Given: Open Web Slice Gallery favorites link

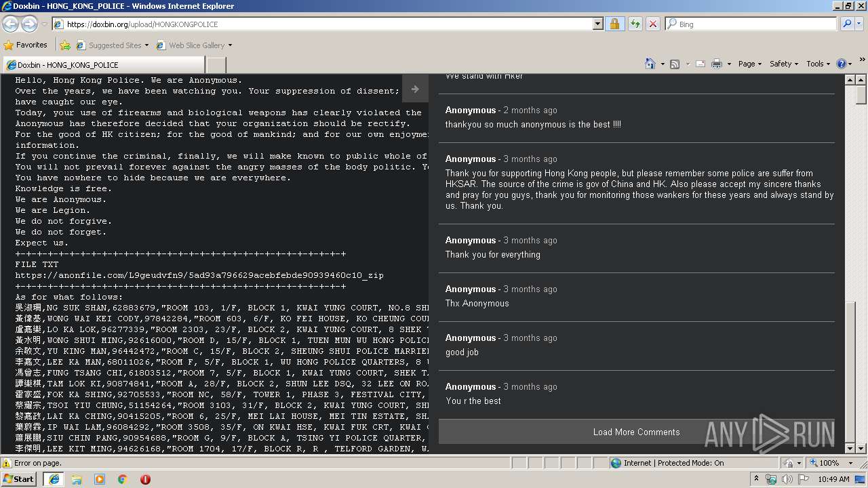Looking at the screenshot, I should [x=194, y=45].
